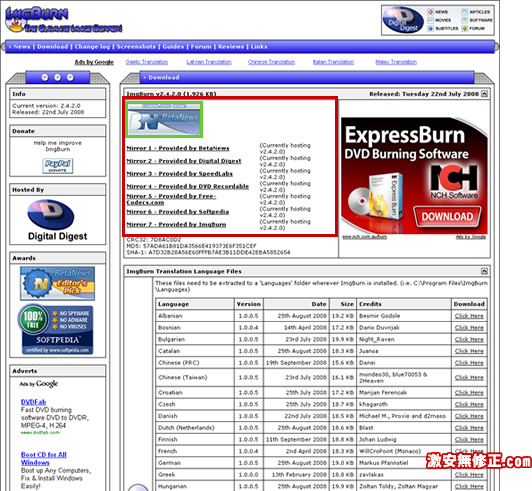Screen dimensions: 532x491
Task: Open the Change log menu item
Action: click(92, 46)
